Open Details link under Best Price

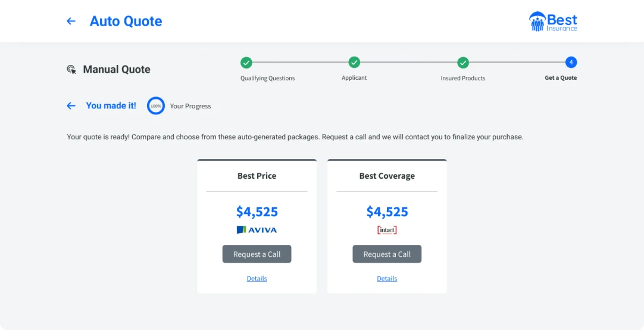tap(257, 279)
